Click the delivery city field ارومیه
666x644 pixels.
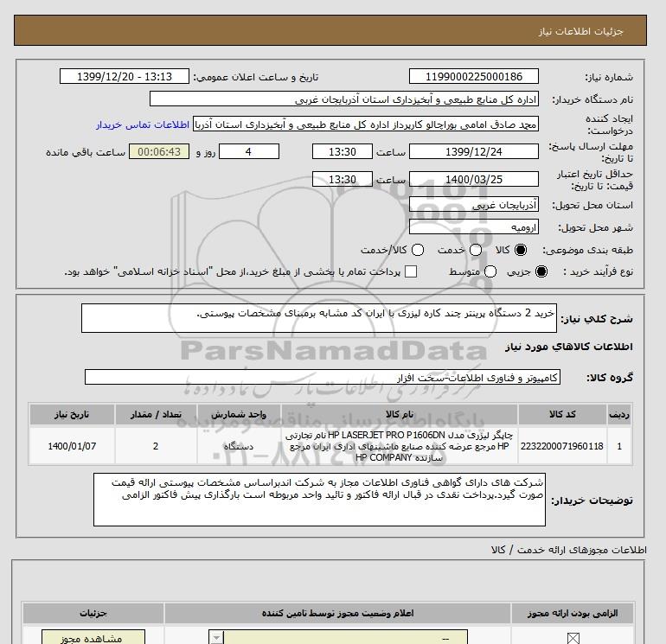[474, 227]
